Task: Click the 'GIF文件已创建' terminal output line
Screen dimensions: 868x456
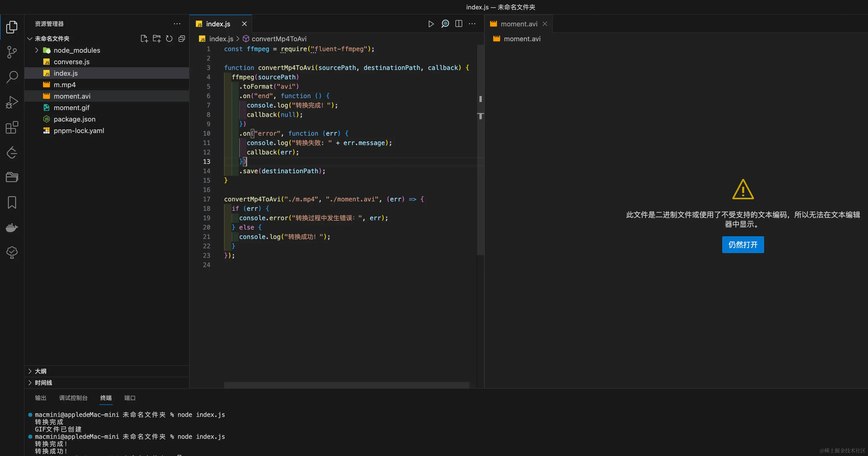Action: 58,429
